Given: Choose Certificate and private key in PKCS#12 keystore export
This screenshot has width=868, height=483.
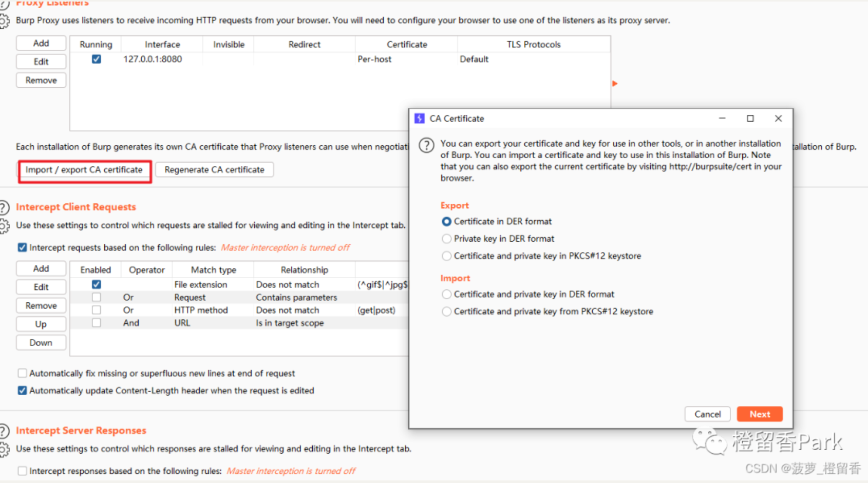Looking at the screenshot, I should (446, 256).
